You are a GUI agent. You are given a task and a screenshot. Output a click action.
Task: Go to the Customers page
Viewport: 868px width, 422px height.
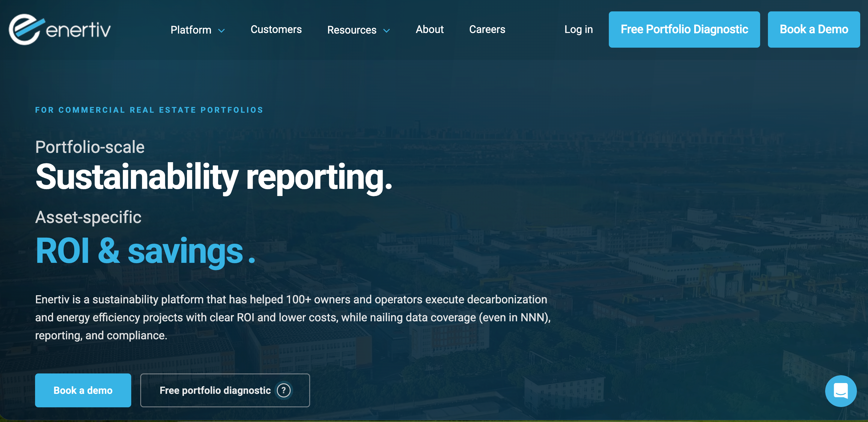tap(276, 29)
